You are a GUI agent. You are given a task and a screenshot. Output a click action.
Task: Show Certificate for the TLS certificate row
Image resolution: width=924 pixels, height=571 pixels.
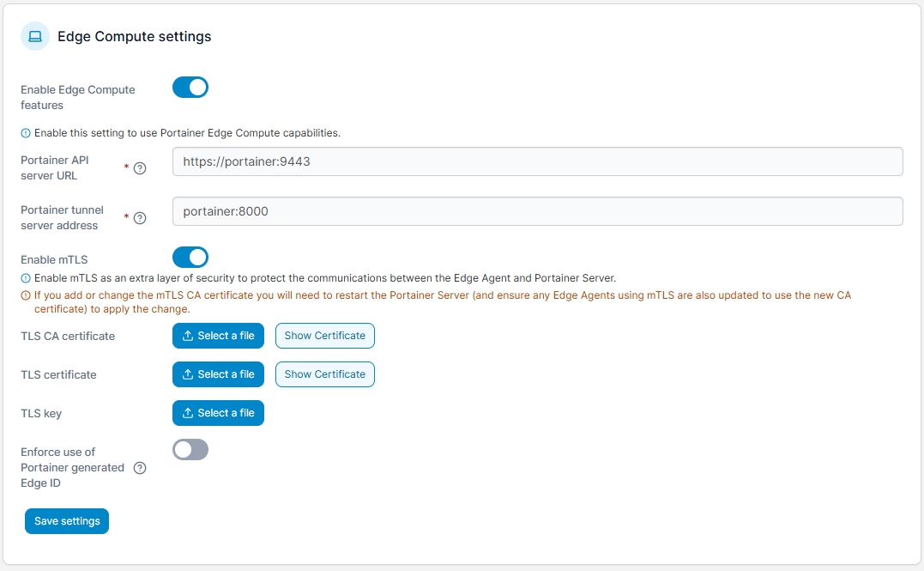(x=324, y=374)
